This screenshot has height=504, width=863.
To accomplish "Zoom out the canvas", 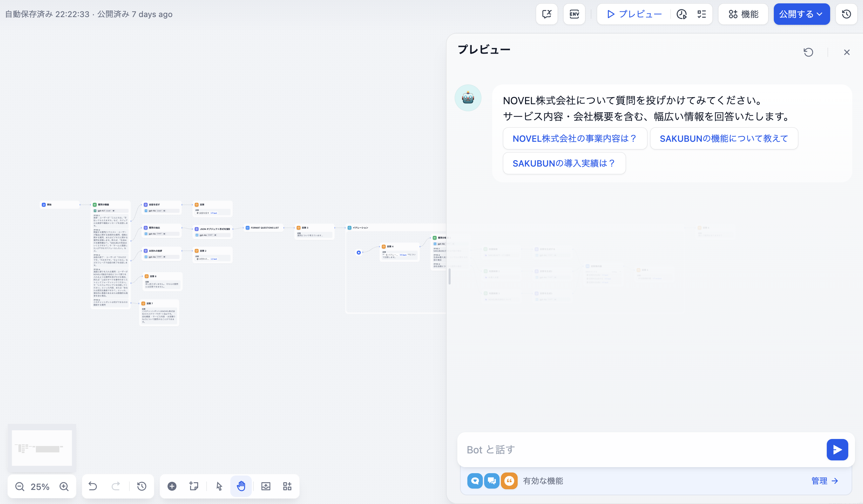I will (19, 486).
